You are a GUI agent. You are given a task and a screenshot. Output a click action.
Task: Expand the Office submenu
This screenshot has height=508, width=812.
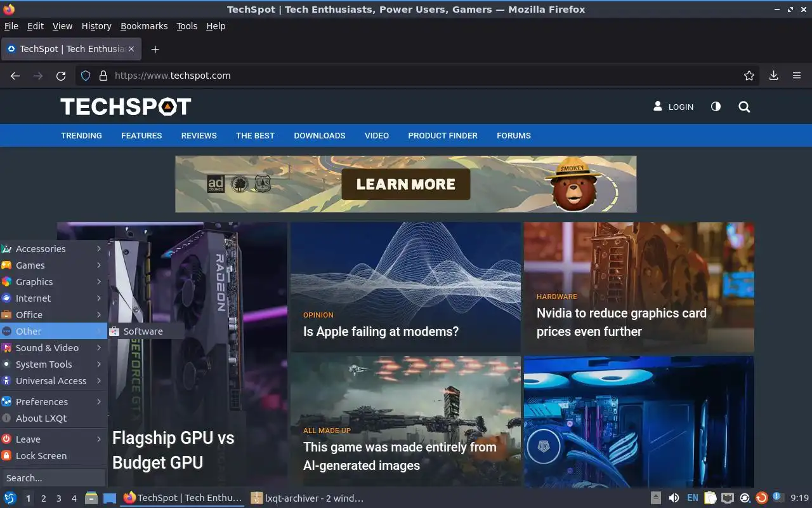click(x=53, y=315)
